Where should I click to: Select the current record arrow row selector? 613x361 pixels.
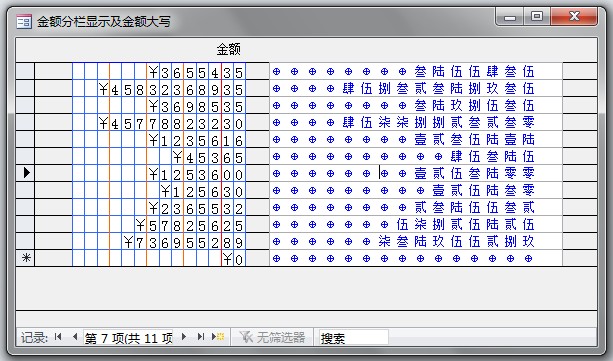(26, 173)
